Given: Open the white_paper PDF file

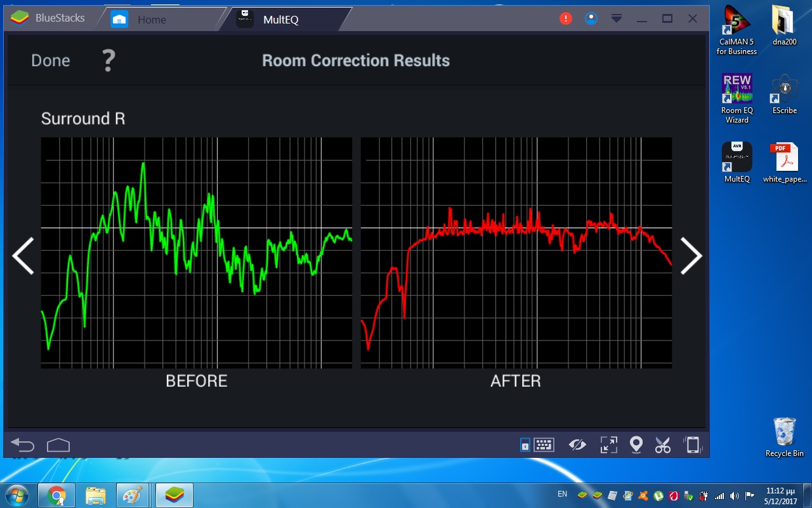Looking at the screenshot, I should [785, 163].
